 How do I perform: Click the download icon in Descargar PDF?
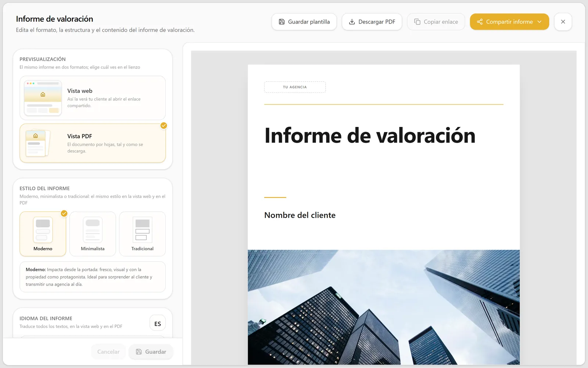(352, 22)
